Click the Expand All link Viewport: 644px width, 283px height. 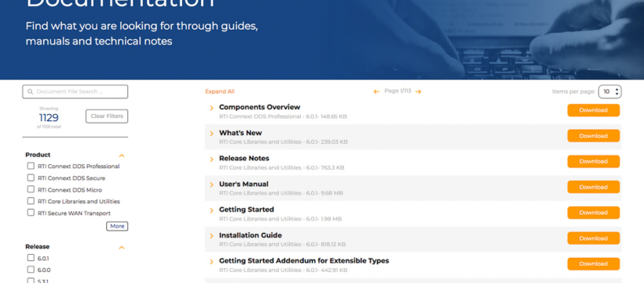[220, 92]
